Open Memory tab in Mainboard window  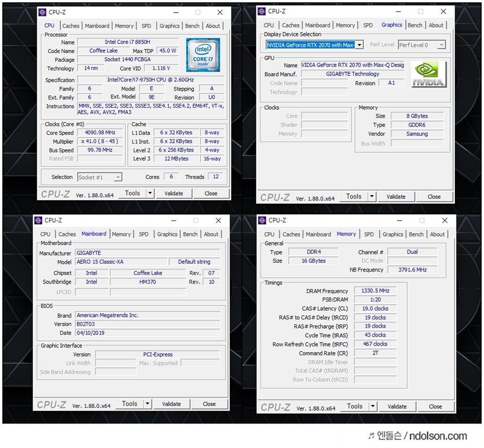click(x=121, y=235)
